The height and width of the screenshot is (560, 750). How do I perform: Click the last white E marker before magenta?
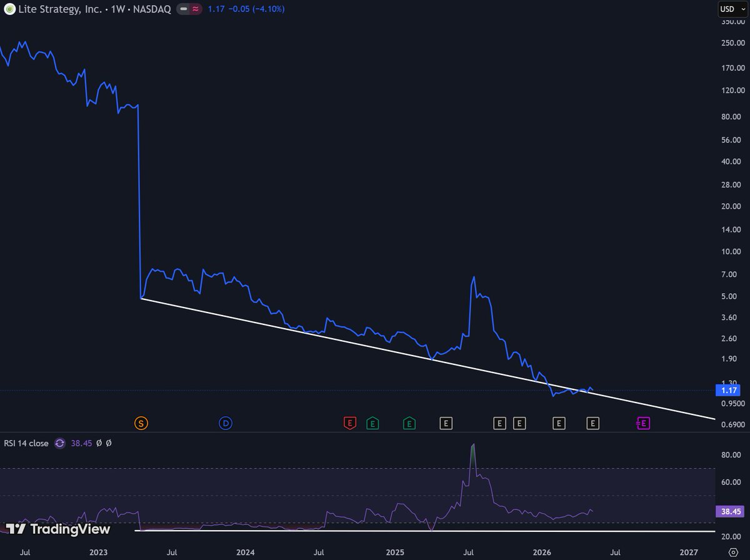click(x=592, y=424)
